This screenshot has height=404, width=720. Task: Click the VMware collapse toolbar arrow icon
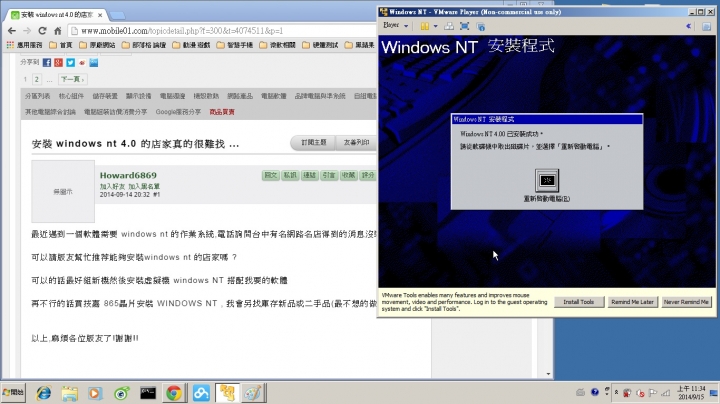[688, 26]
